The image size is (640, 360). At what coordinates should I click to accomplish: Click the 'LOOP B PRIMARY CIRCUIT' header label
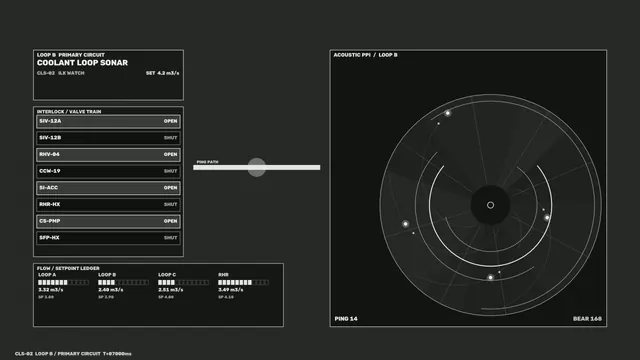coord(71,55)
